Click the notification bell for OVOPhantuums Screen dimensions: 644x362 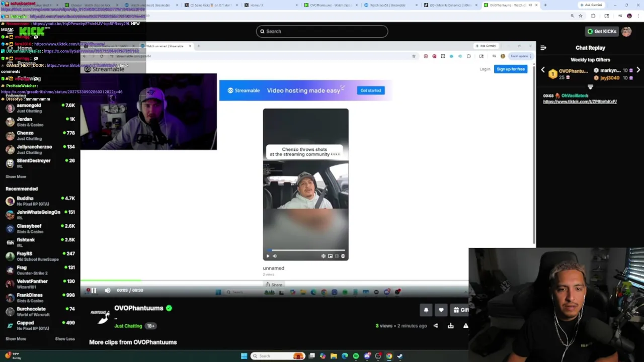pos(426,310)
